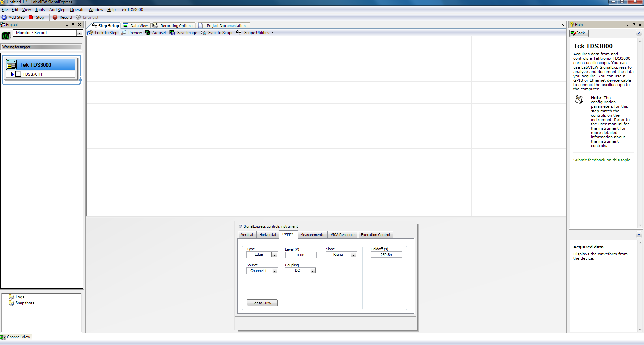Click the Lock To Step icon
Screen dimensions: 644x345
tap(90, 33)
